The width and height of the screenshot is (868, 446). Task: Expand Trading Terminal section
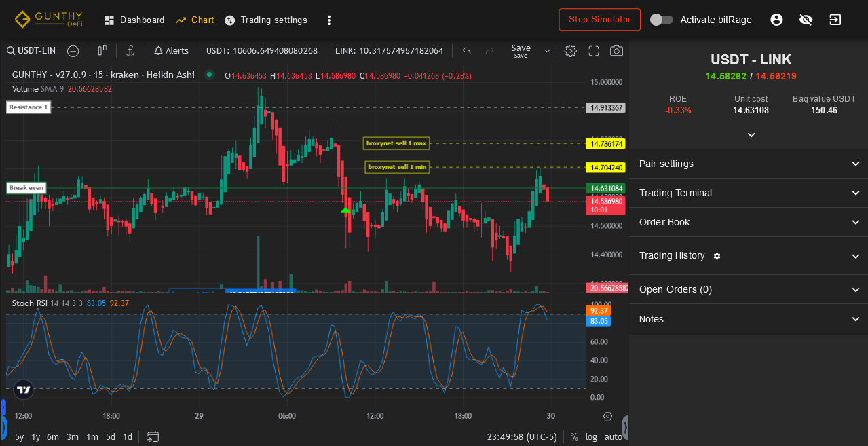(749, 193)
